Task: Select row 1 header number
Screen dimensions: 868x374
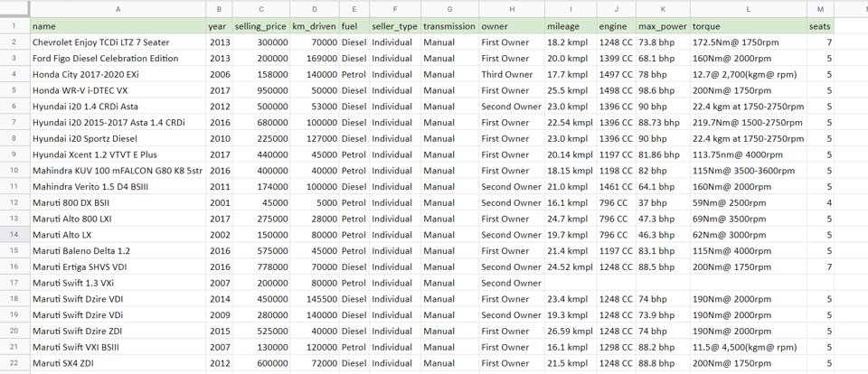Action: (15, 26)
